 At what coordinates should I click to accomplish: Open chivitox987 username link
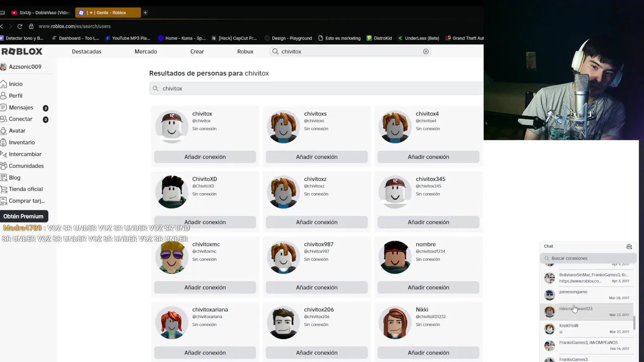point(318,244)
